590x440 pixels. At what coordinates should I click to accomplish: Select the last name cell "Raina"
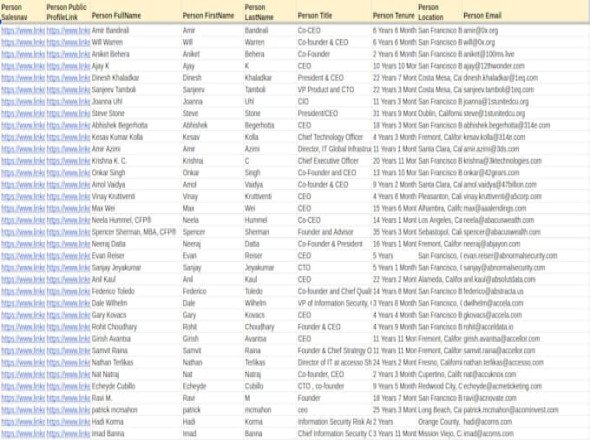click(x=252, y=350)
